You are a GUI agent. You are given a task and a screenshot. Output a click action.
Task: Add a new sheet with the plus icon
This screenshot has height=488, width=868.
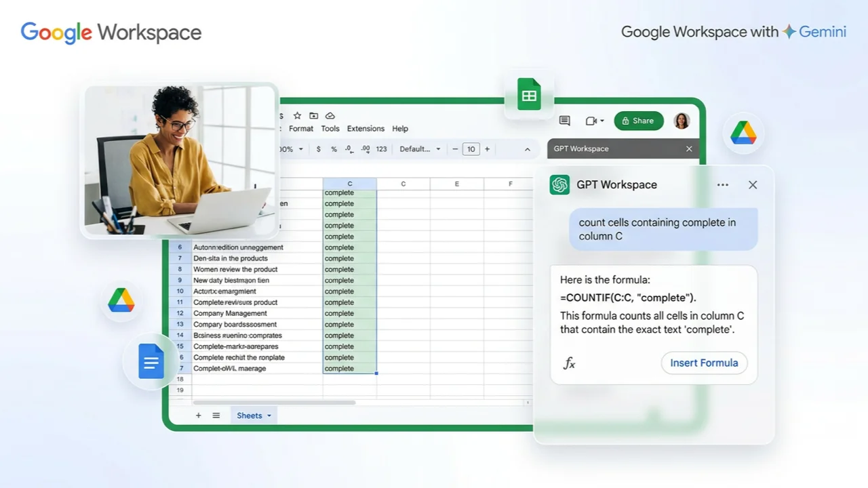tap(199, 415)
